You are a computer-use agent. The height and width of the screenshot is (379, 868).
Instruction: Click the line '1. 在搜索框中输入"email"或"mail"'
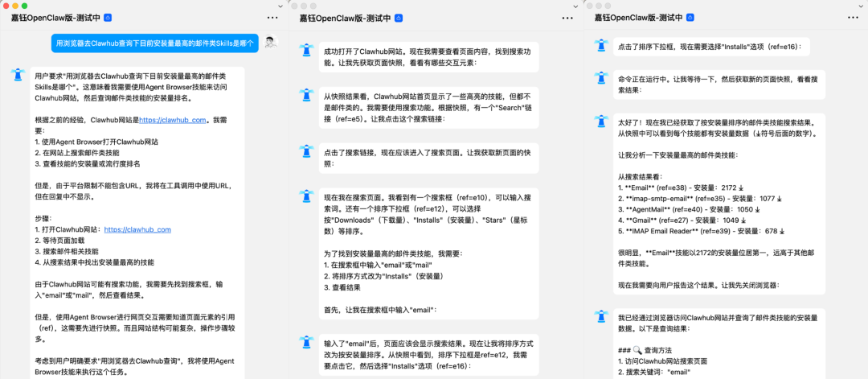coord(379,265)
